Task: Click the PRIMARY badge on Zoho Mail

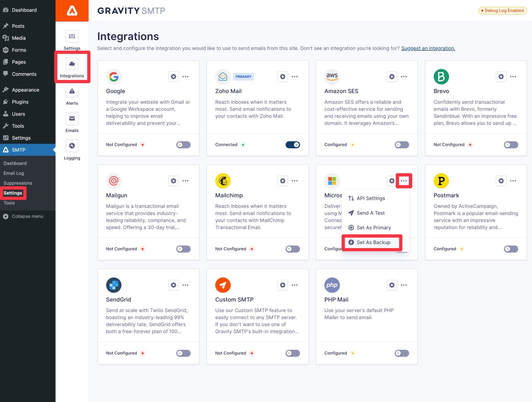Action: click(243, 77)
